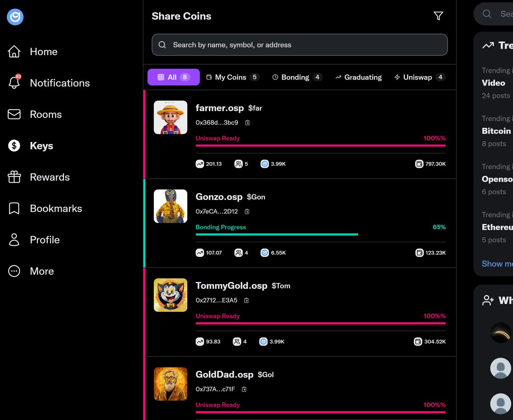Viewport: 513px width, 420px height.
Task: Click the Profile person icon
Action: (14, 240)
